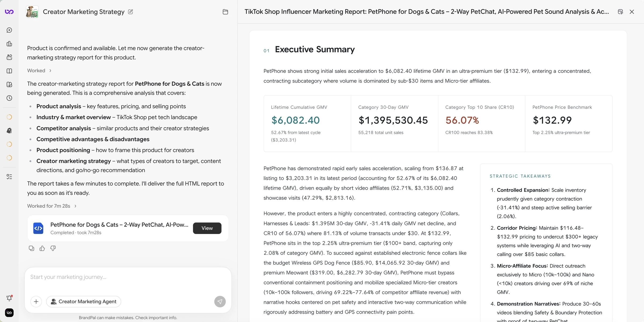
Task: Give the response a thumbs up
Action: (x=42, y=248)
